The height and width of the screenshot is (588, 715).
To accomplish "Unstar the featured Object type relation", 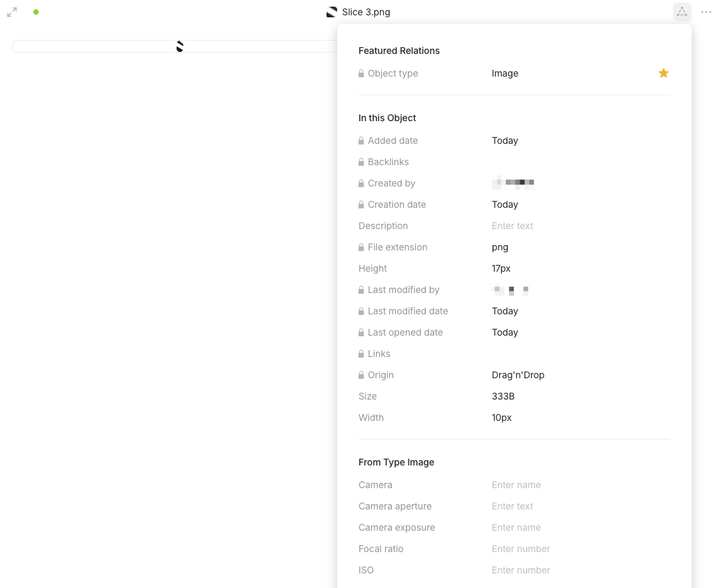I will tap(664, 73).
